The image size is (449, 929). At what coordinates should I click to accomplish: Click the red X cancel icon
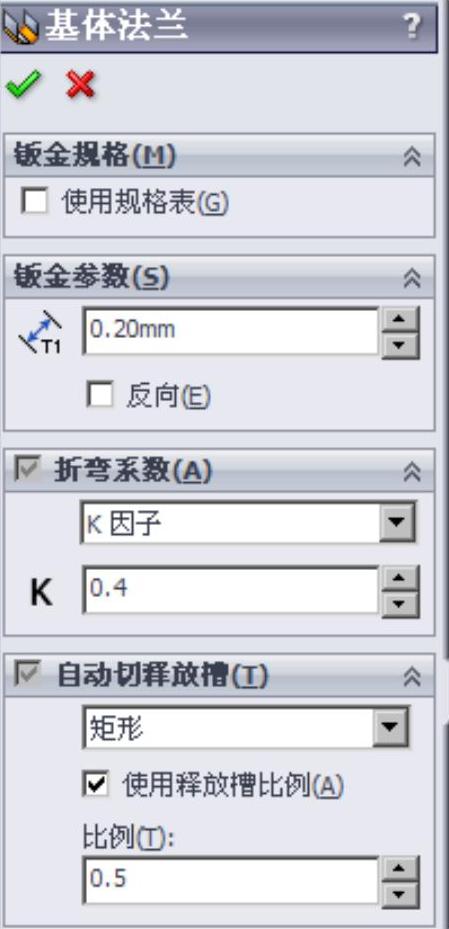pyautogui.click(x=81, y=85)
